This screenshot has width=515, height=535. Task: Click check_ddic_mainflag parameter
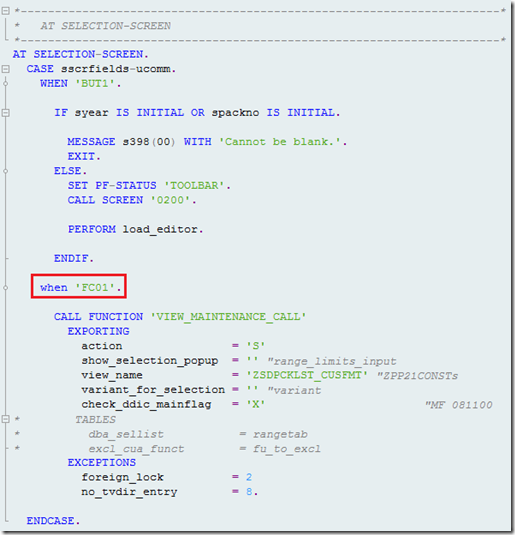(146, 404)
